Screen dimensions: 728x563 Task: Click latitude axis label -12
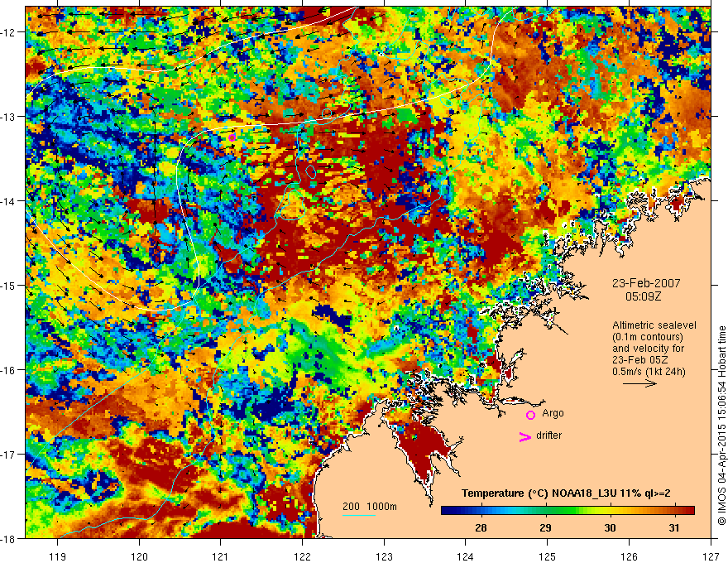[8, 32]
